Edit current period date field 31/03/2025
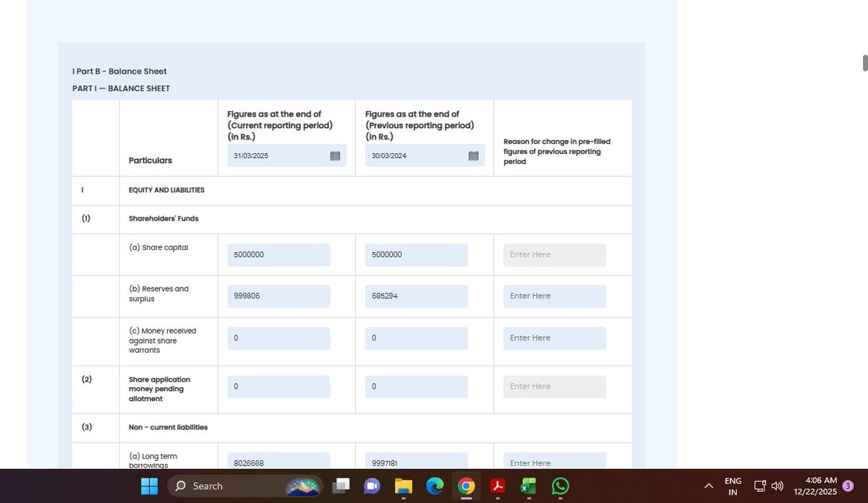Image resolution: width=868 pixels, height=503 pixels. (286, 155)
